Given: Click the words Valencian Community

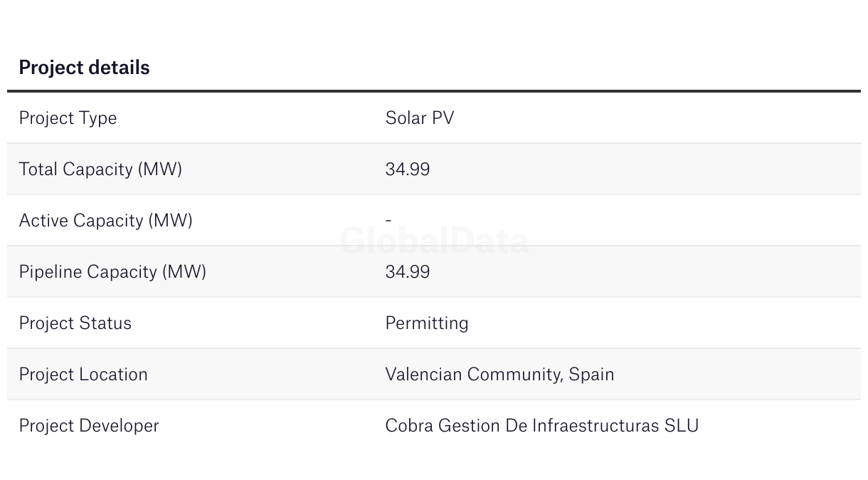Looking at the screenshot, I should click(473, 375).
